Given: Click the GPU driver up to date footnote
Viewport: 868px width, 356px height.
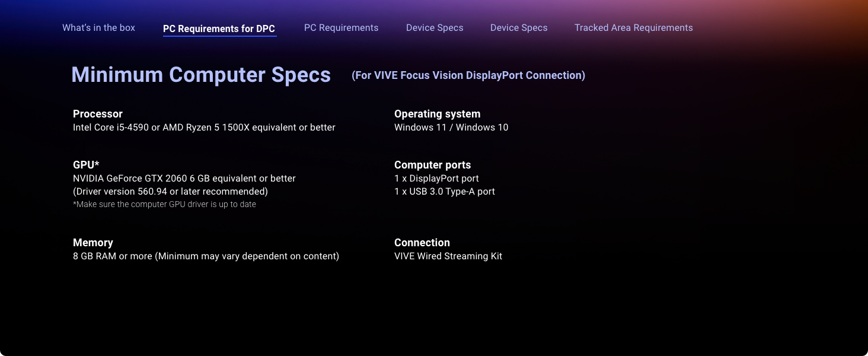Looking at the screenshot, I should (x=164, y=204).
